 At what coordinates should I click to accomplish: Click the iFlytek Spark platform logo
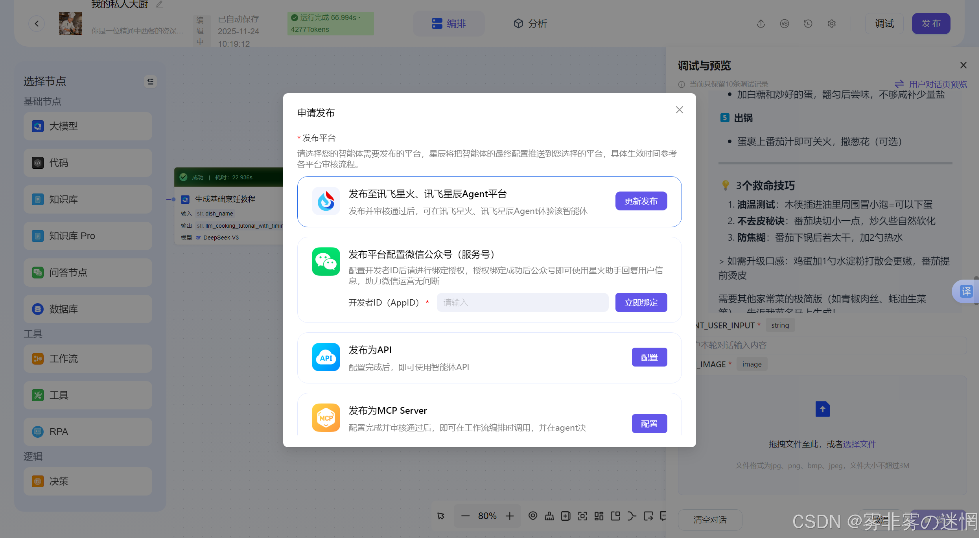[326, 201]
